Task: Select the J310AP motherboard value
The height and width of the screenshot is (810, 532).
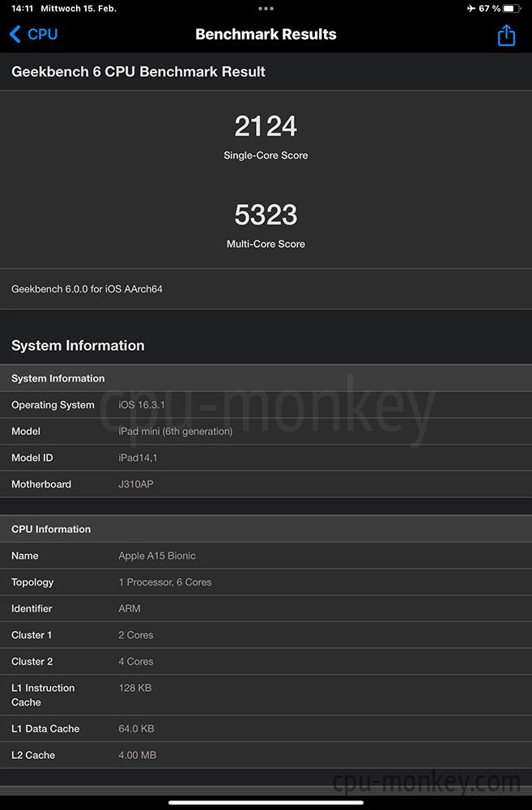Action: coord(136,484)
